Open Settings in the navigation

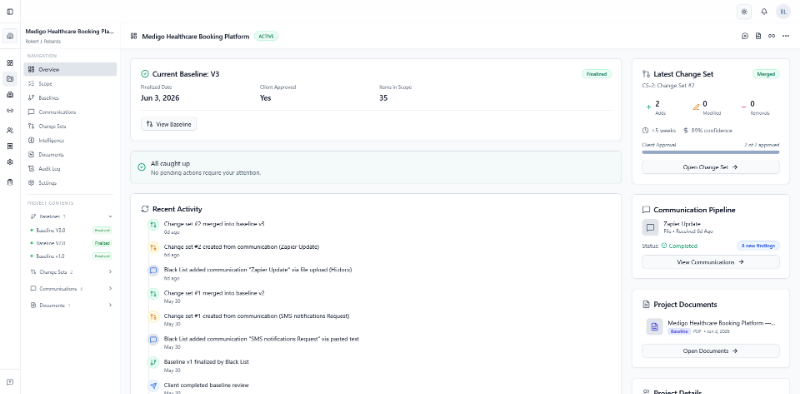(x=70, y=183)
